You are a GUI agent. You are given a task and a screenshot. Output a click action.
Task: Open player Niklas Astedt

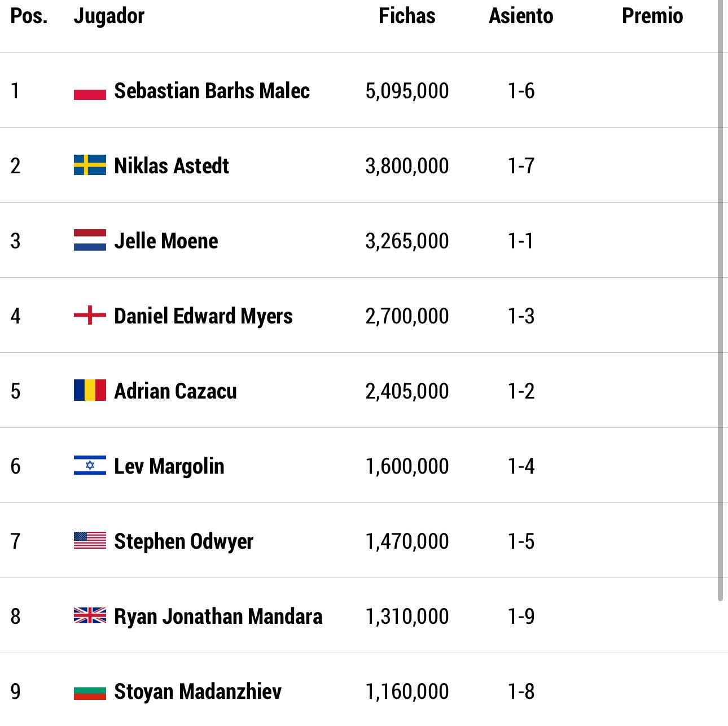172,165
